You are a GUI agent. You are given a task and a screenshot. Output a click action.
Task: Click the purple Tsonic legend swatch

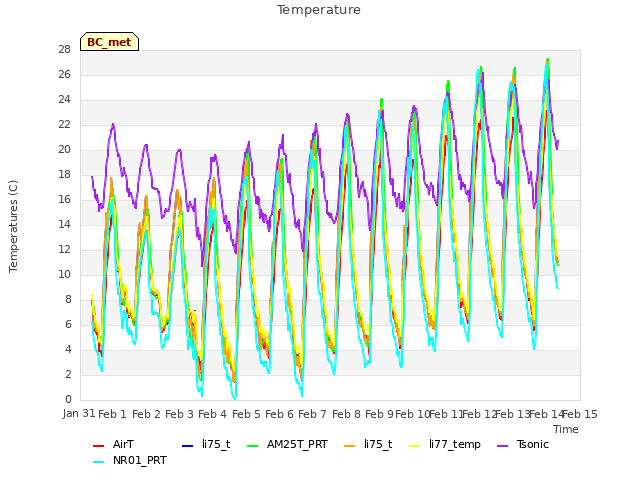point(503,446)
